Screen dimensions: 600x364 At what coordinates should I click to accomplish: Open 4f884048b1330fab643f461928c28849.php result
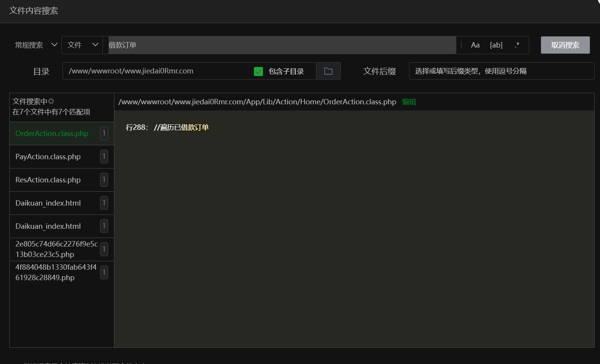(56, 272)
